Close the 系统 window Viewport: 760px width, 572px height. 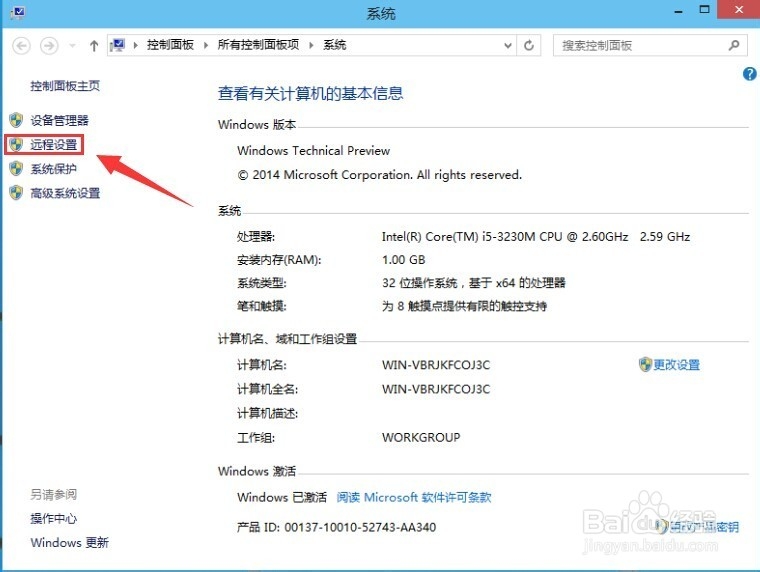(x=739, y=10)
